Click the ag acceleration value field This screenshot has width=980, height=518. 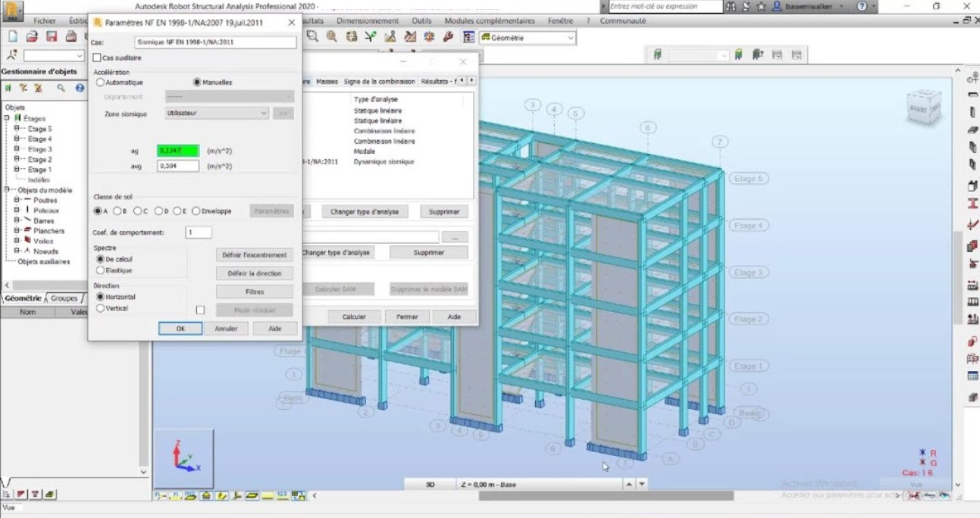[x=178, y=151]
